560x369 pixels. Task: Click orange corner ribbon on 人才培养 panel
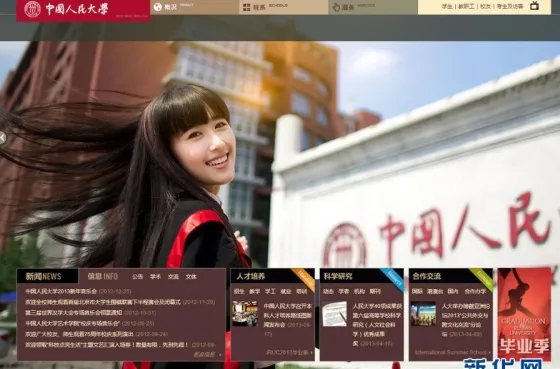click(304, 279)
